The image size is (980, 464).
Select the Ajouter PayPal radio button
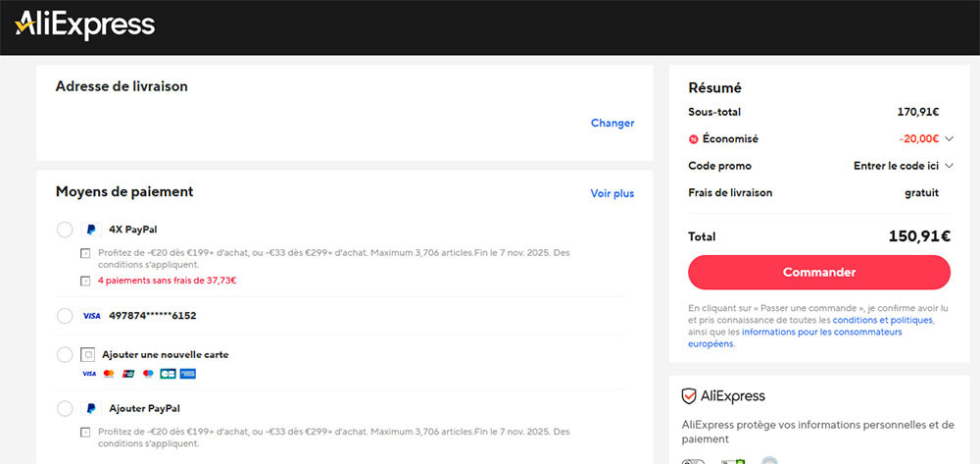coord(65,408)
